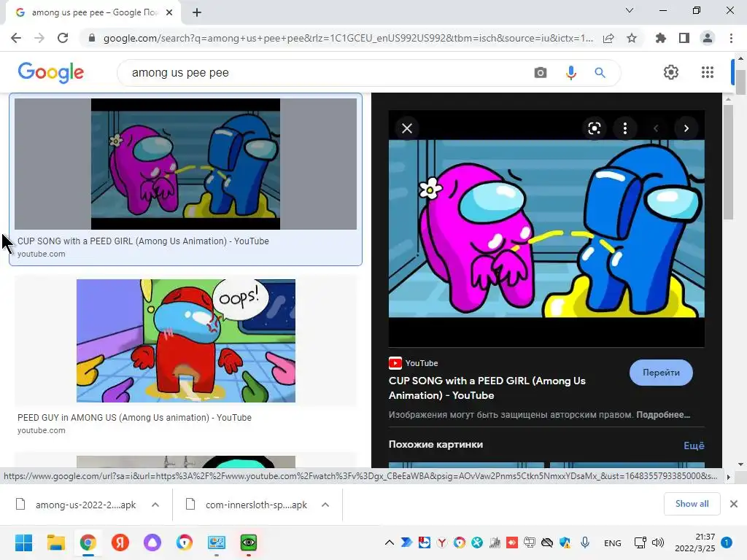The height and width of the screenshot is (560, 747).
Task: Click the tray microphone icon
Action: tap(585, 542)
